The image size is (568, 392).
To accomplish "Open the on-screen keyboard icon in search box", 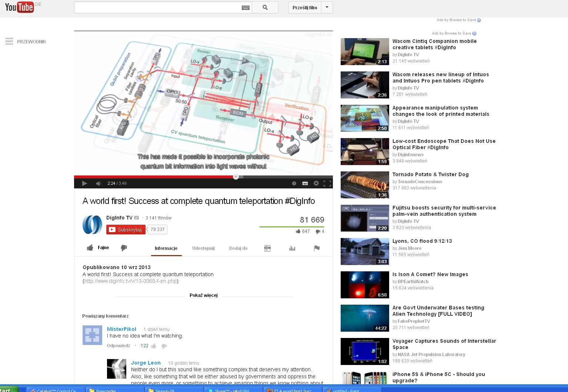I will click(x=245, y=7).
